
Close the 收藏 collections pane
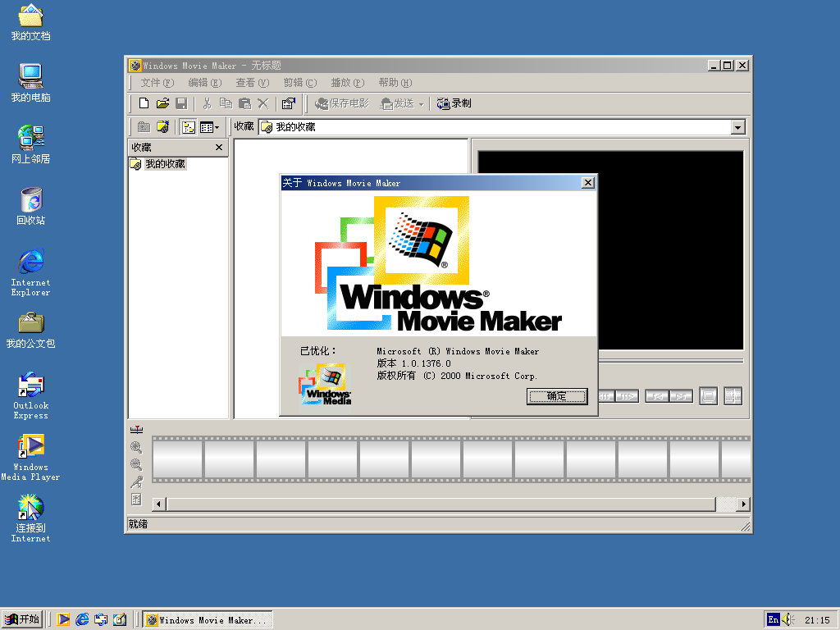pos(218,148)
